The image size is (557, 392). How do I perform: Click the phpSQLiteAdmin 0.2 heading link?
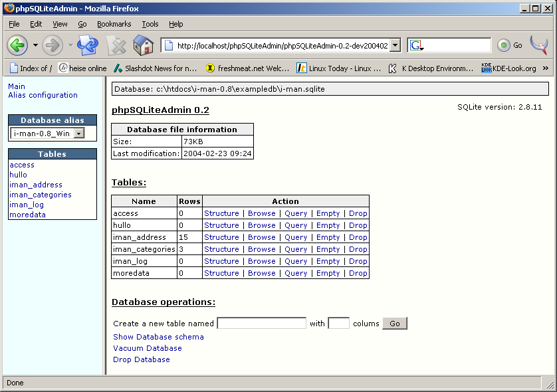160,110
